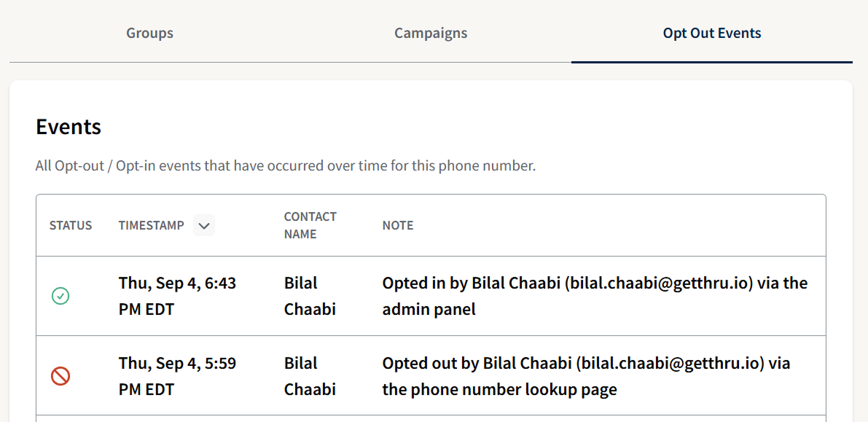Click the STATUS column header

pyautogui.click(x=71, y=225)
